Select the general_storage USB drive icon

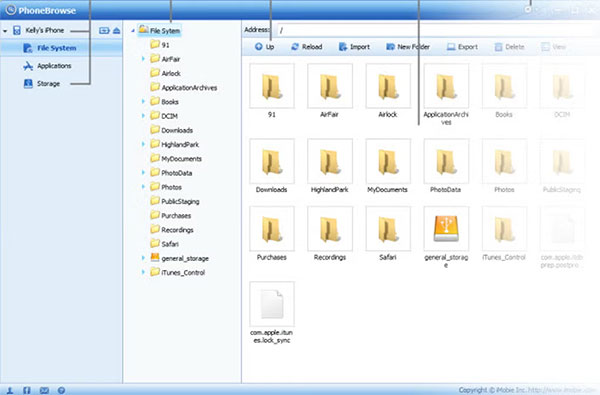[x=446, y=229]
